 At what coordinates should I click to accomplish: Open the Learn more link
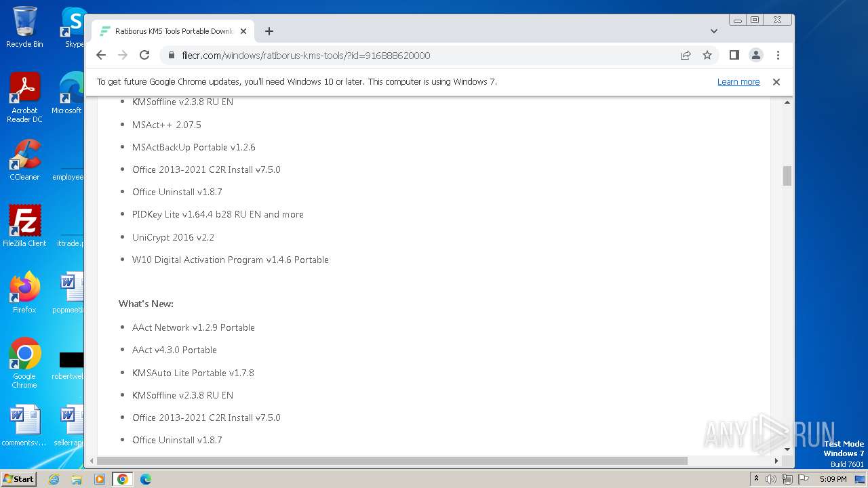click(738, 81)
